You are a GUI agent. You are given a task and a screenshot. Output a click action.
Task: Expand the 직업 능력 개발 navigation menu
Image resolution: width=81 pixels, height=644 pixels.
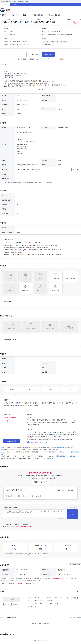pyautogui.click(x=39, y=15)
